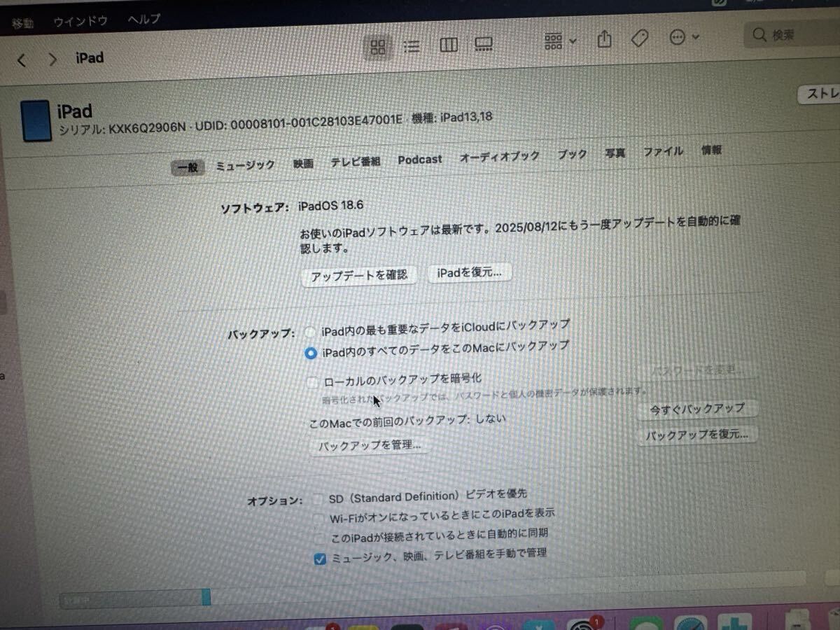Select the ブック tab

coord(573,155)
